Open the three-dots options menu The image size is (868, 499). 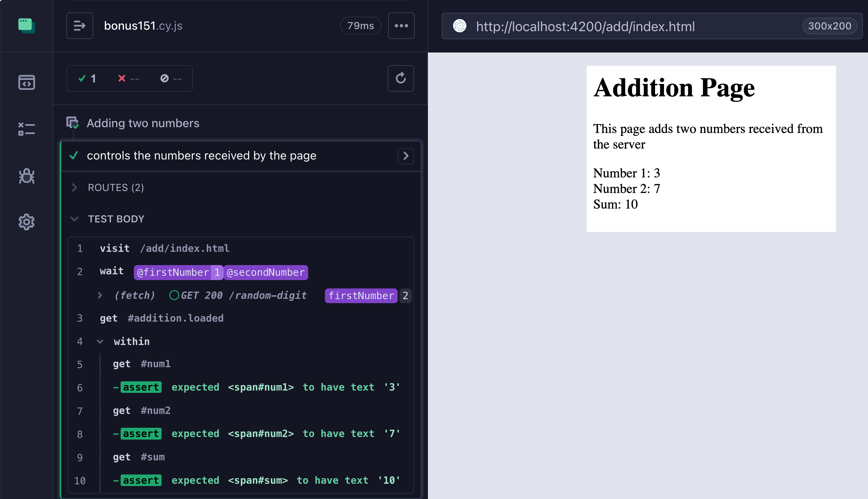pyautogui.click(x=401, y=26)
